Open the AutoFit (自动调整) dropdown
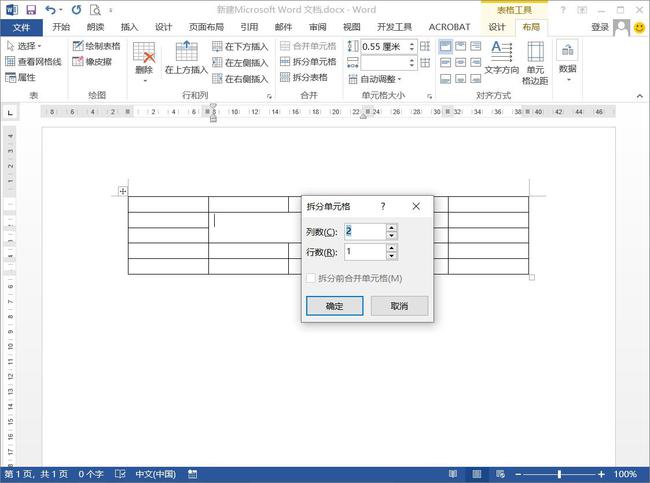 coord(380,78)
